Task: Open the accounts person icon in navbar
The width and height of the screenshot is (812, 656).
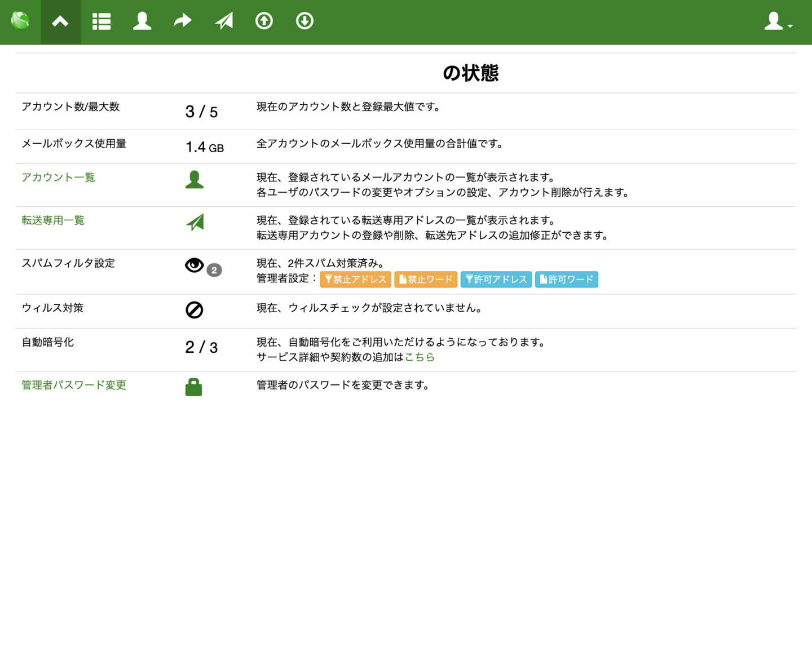Action: 142,21
